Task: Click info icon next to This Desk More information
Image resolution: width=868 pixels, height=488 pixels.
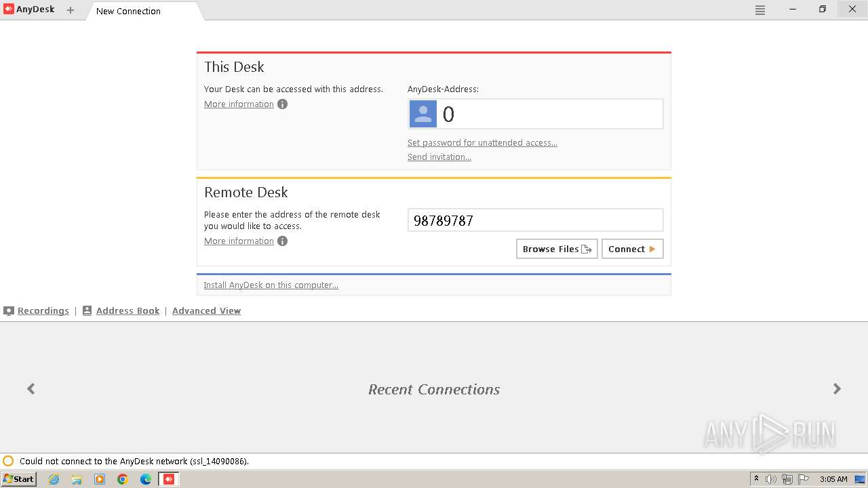Action: [x=283, y=104]
